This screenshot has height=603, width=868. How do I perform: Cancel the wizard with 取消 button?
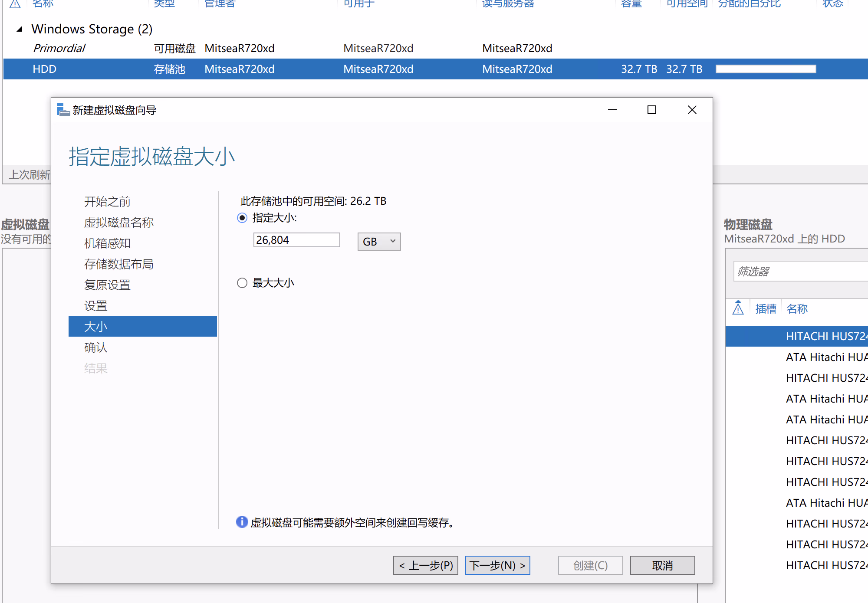coord(662,565)
